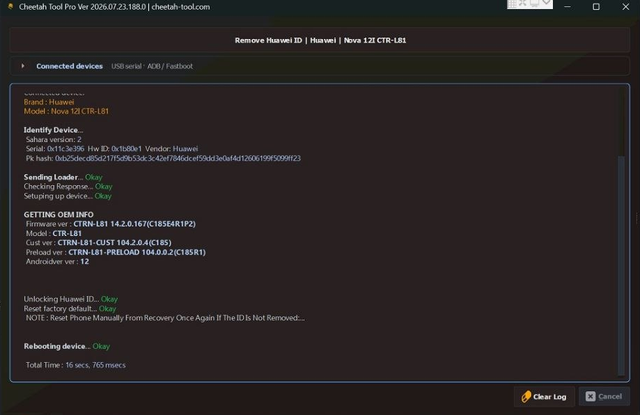Click the Reset factory default... Okay line

[70, 308]
